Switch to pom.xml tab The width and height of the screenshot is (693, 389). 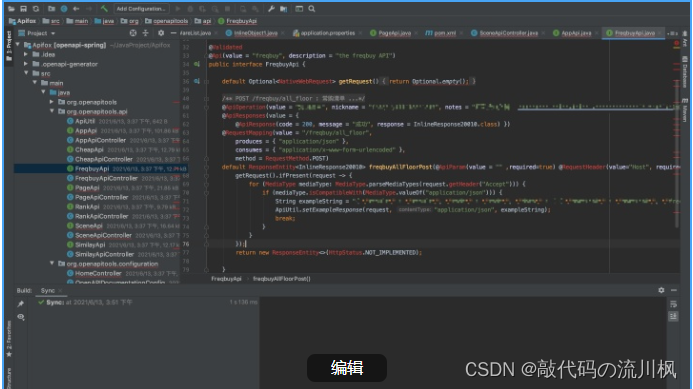pos(442,33)
